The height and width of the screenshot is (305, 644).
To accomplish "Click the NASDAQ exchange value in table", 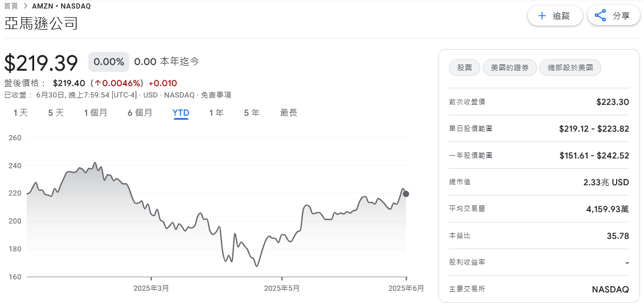I will [610, 290].
